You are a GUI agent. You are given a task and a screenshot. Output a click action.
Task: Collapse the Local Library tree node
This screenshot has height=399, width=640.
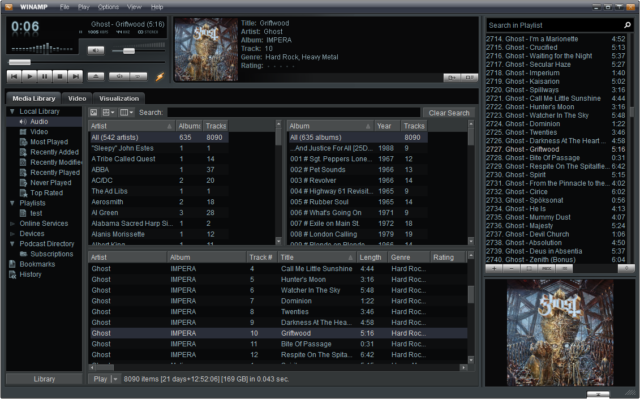(12, 111)
